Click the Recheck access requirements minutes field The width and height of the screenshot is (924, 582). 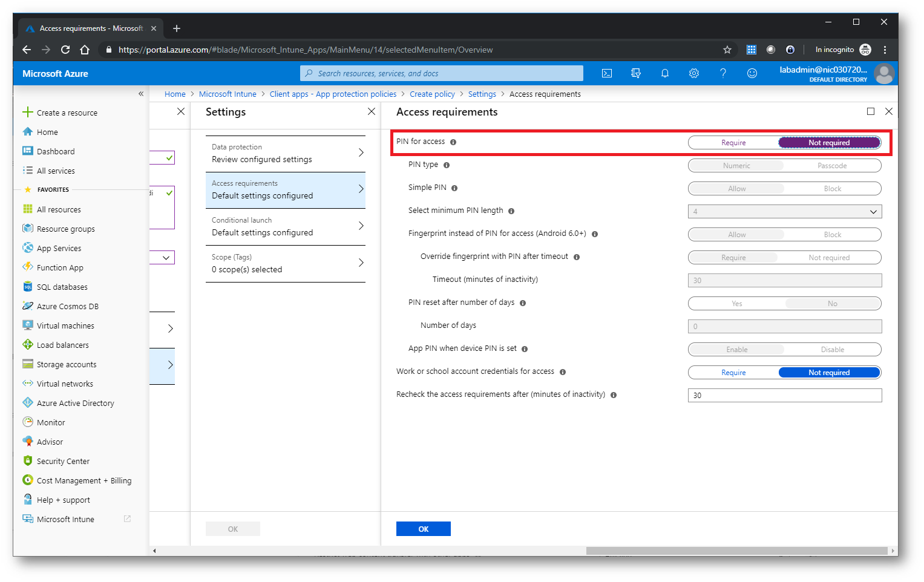click(x=785, y=396)
